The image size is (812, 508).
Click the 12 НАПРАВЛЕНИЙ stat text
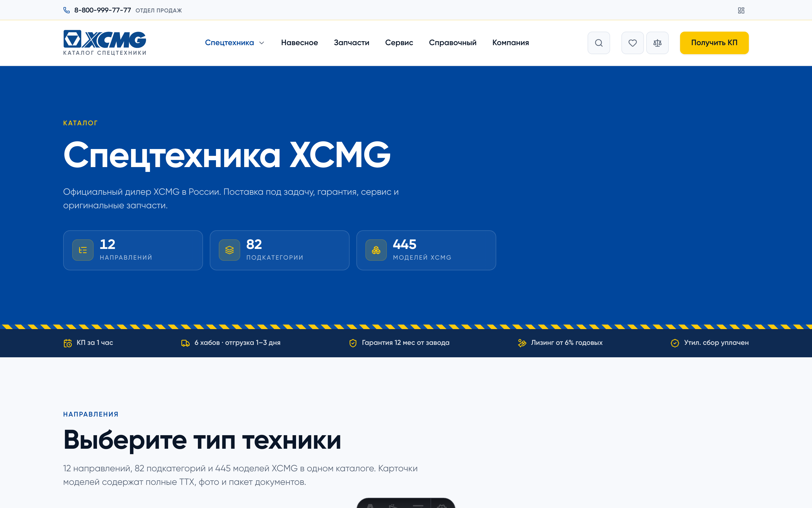click(x=126, y=249)
